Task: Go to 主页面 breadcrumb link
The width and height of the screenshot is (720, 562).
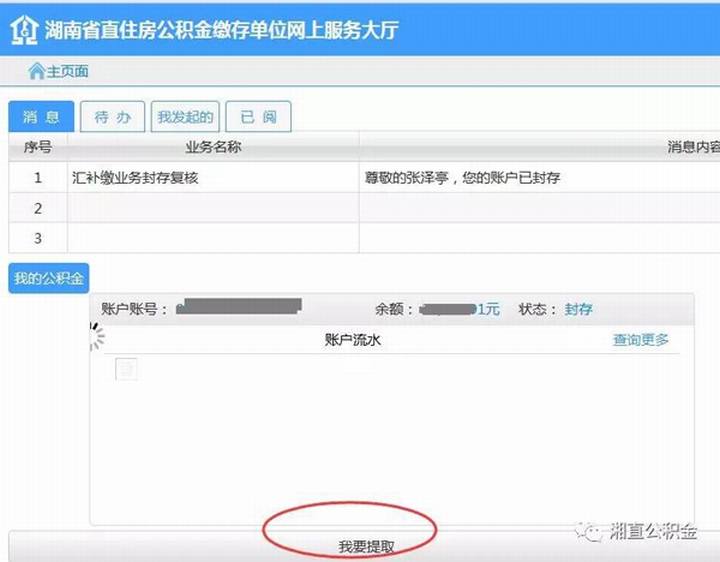Action: click(67, 71)
